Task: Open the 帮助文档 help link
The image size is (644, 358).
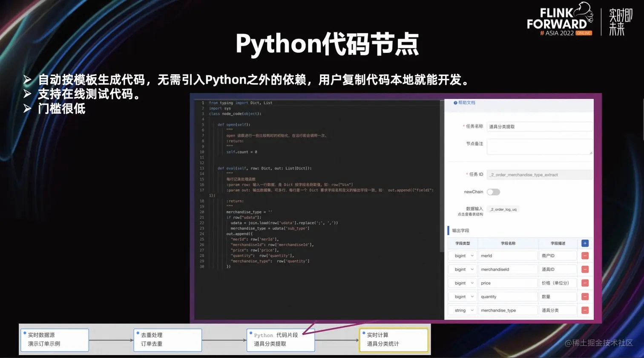Action: point(465,103)
